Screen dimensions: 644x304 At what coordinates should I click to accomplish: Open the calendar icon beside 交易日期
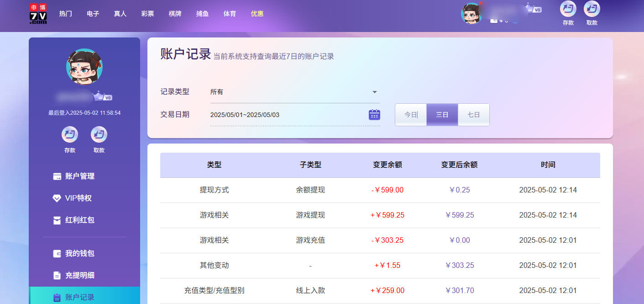coord(374,114)
